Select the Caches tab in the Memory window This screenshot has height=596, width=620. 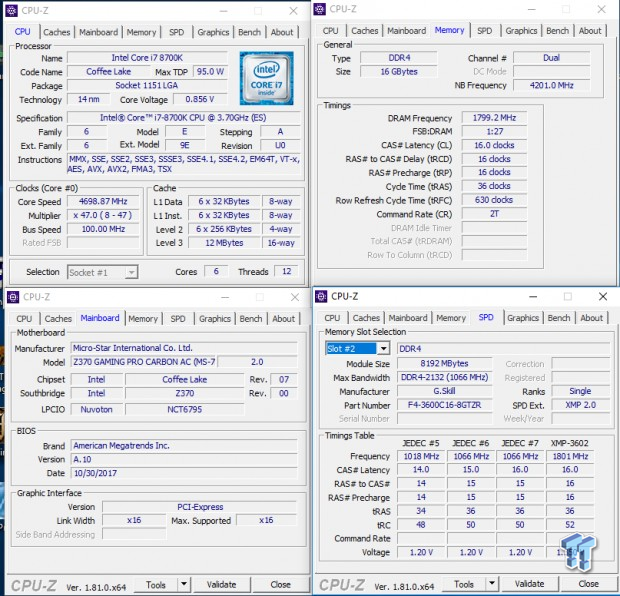(365, 31)
